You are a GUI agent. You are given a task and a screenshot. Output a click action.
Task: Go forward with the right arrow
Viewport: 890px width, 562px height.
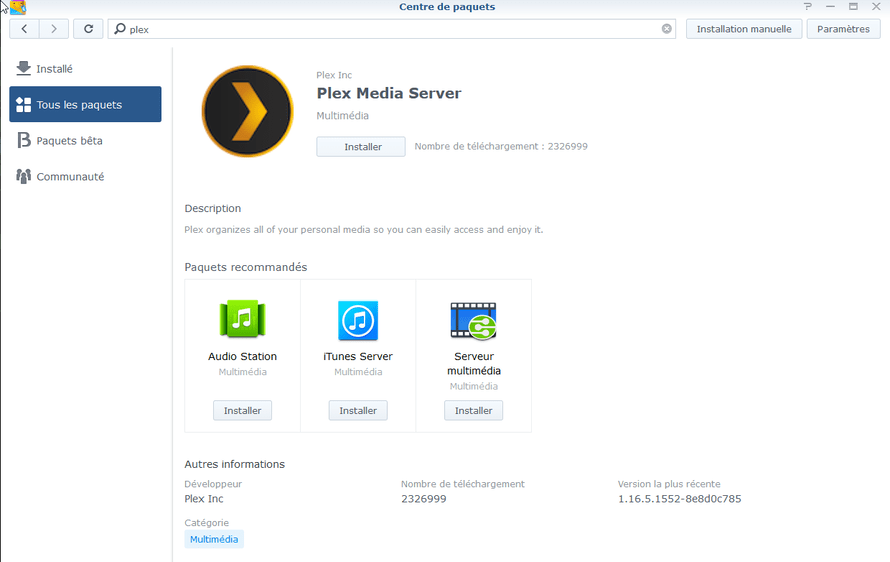[54, 29]
